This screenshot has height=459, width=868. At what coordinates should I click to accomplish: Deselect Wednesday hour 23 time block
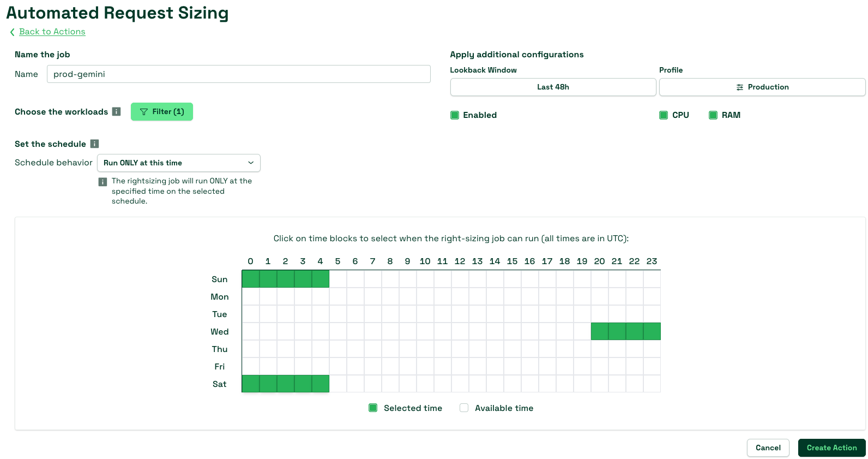click(652, 331)
